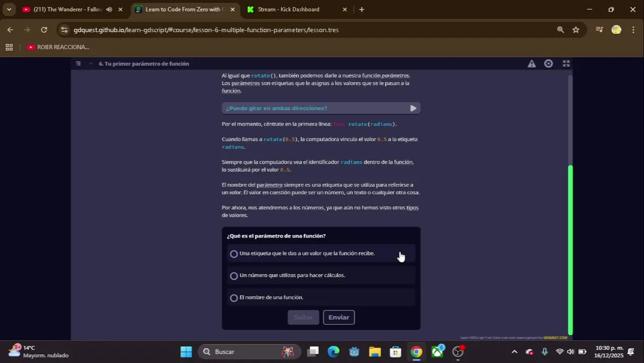Click the Enviar button

click(x=339, y=317)
